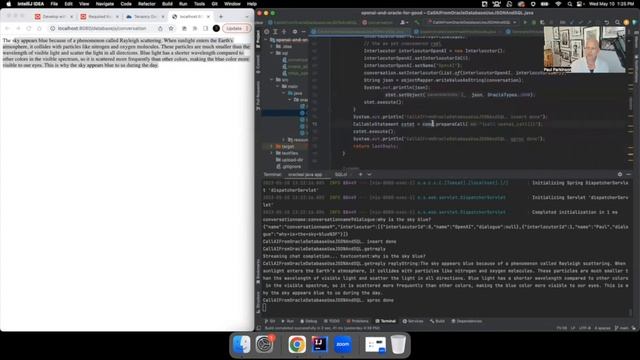The width and height of the screenshot is (640, 360).
Task: Open the Terminal panel settings gear
Action: pyautogui.click(x=620, y=174)
